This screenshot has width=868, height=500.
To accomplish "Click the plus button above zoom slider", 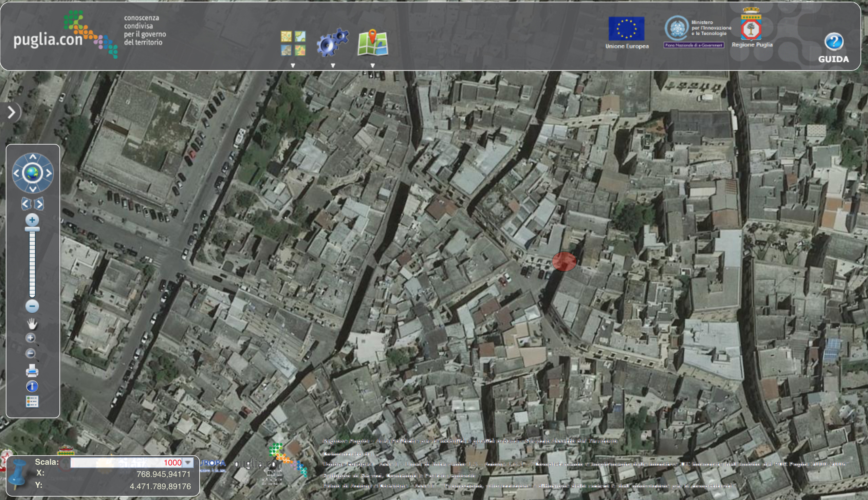I will (32, 220).
